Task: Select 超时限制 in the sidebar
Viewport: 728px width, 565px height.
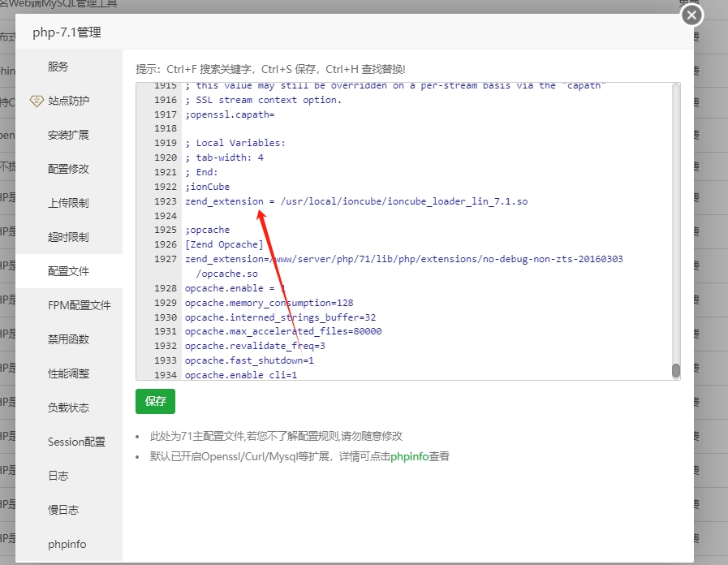Action: 68,237
